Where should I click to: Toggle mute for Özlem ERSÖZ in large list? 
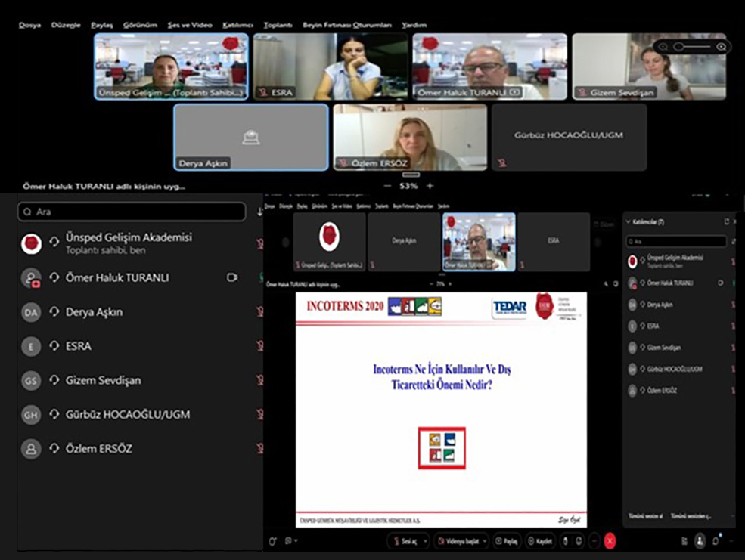259,448
